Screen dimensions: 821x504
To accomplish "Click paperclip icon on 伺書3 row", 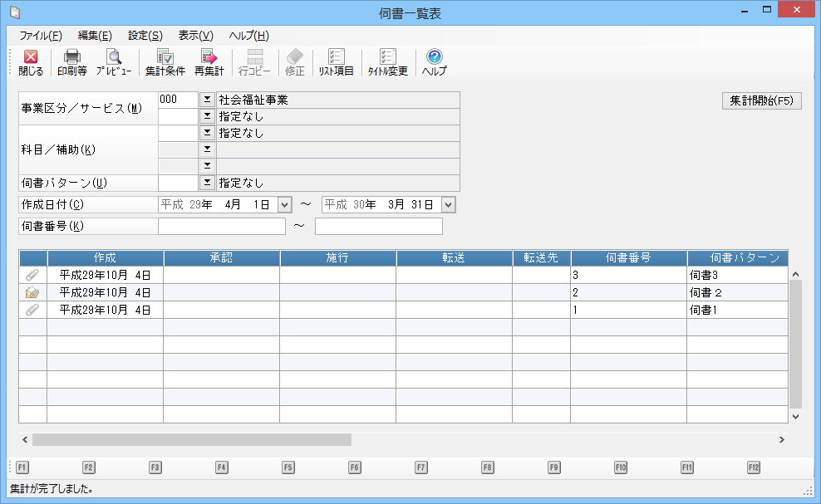I will 32,275.
